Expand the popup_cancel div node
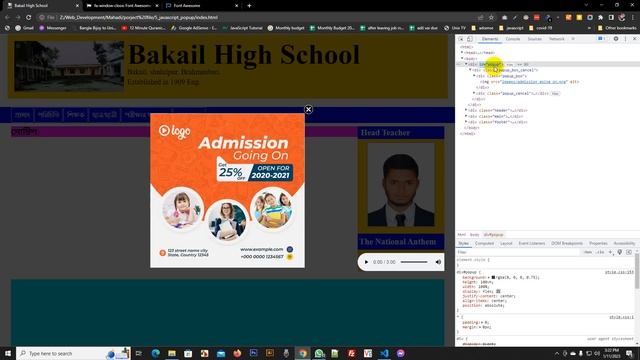This screenshot has height=360, width=640. 474,93
